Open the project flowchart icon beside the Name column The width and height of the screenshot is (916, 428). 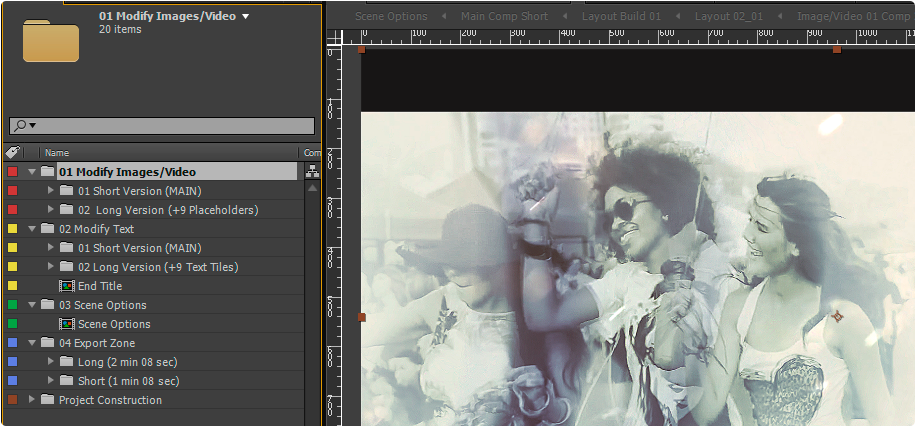(x=312, y=171)
